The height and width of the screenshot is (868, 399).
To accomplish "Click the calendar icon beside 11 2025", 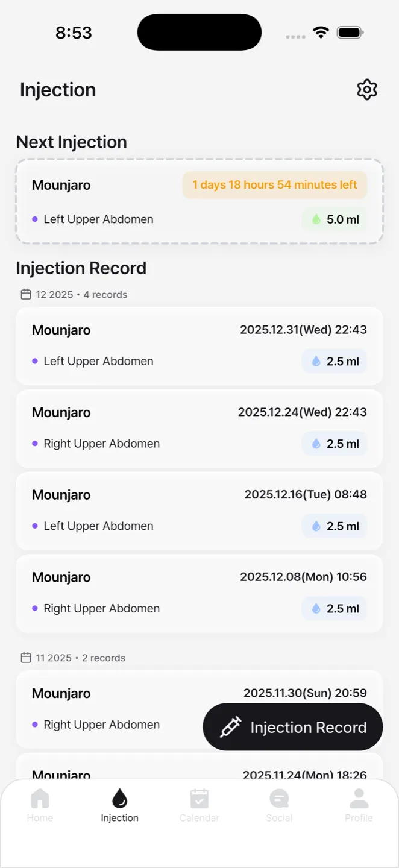I will (25, 658).
